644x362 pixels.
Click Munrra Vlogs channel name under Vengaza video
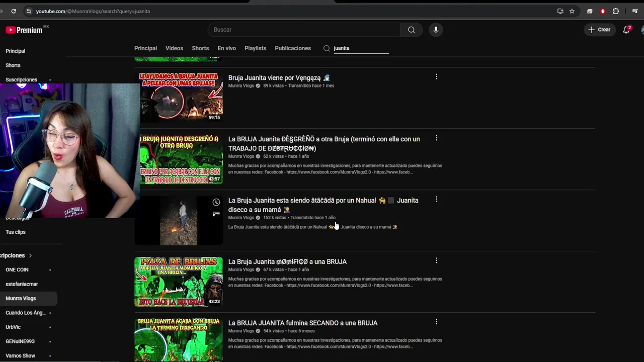point(241,86)
